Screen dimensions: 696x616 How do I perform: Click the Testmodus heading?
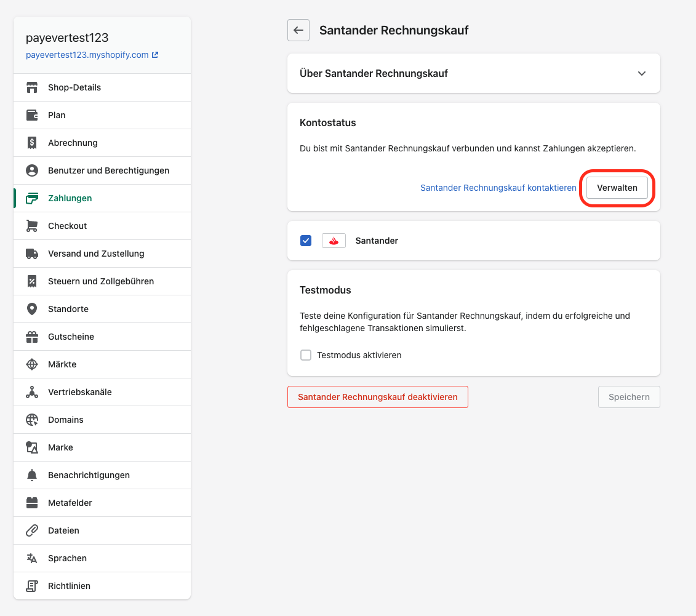pyautogui.click(x=326, y=290)
